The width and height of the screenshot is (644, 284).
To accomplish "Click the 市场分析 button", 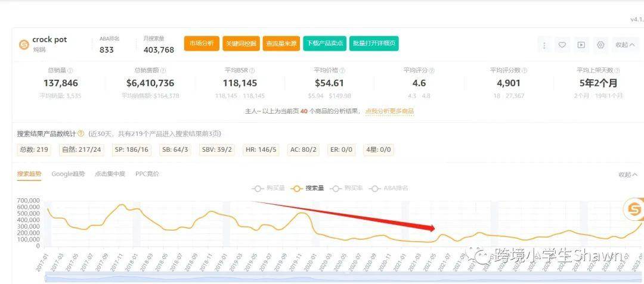I will (x=202, y=43).
